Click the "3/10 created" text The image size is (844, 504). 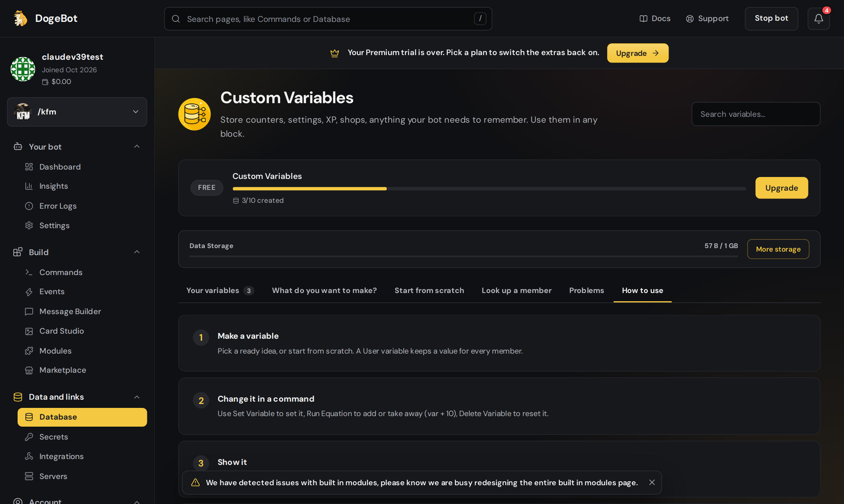pos(263,200)
